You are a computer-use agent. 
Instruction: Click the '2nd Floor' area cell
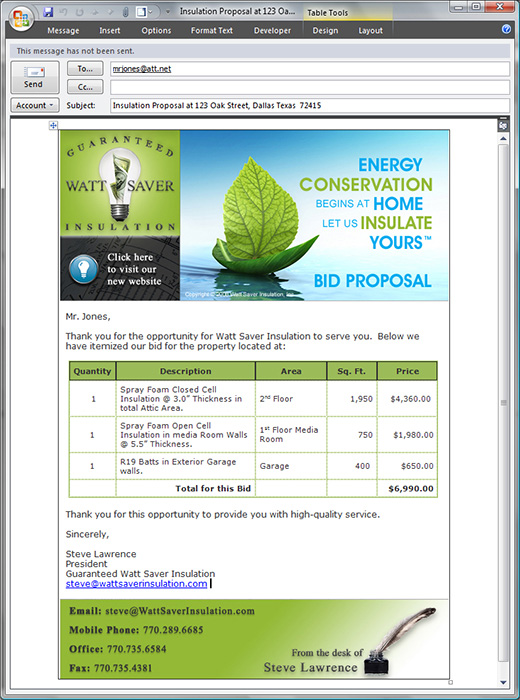click(x=291, y=399)
